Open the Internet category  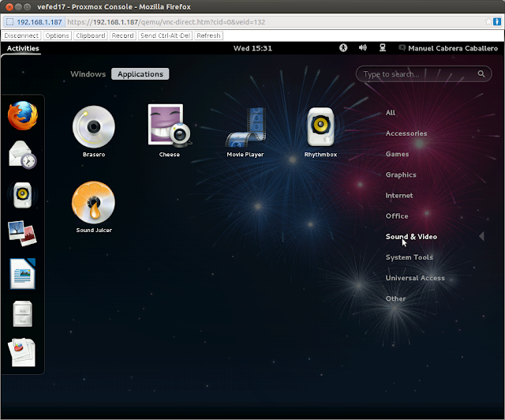(399, 195)
